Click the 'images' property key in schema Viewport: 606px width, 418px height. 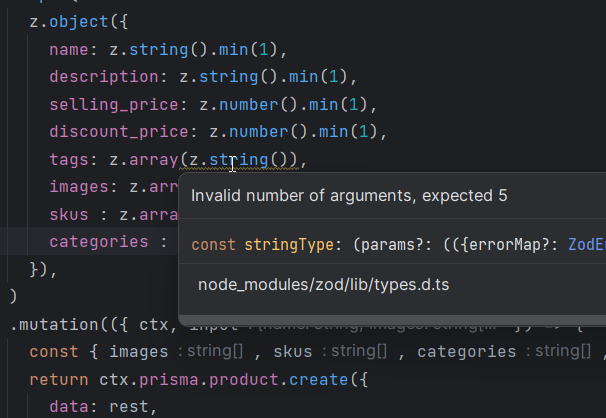[79, 187]
